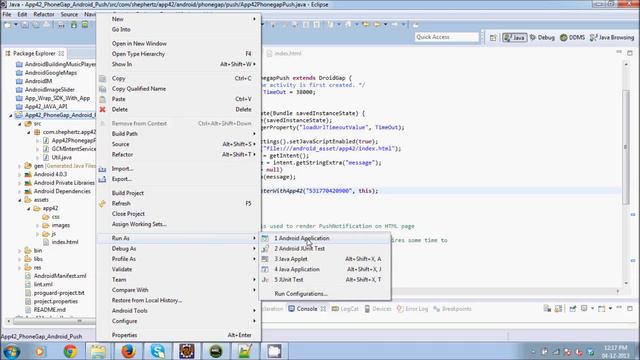This screenshot has width=640, height=360.
Task: Switch to the Debug perspective
Action: coord(542,38)
